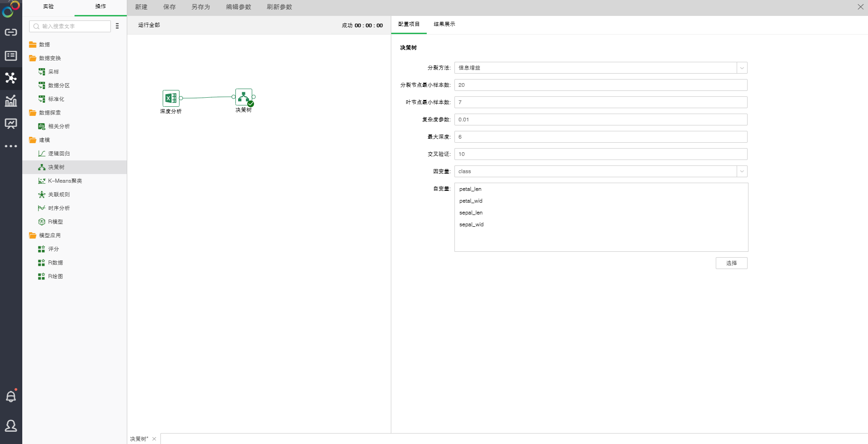The width and height of the screenshot is (868, 444).
Task: Switch to the 实验 tab
Action: (x=48, y=7)
